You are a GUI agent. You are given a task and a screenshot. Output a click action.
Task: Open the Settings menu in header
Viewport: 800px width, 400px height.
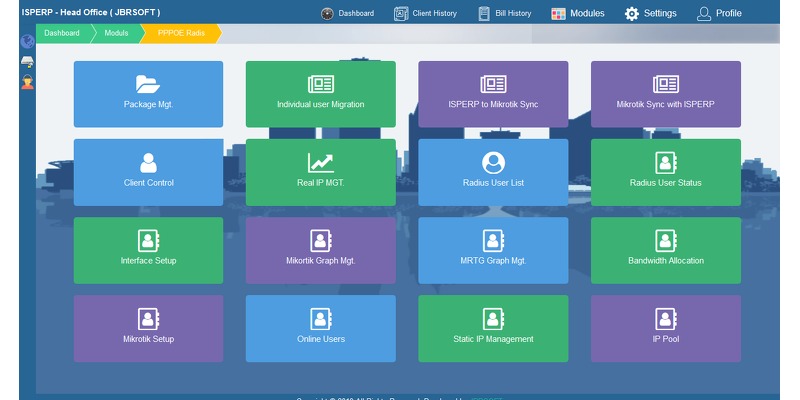pos(650,13)
